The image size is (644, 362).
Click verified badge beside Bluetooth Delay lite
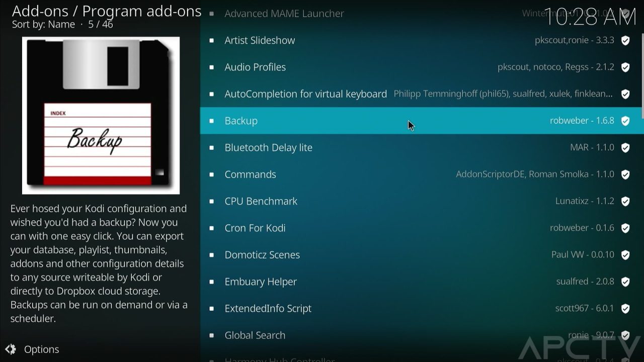[x=625, y=148]
